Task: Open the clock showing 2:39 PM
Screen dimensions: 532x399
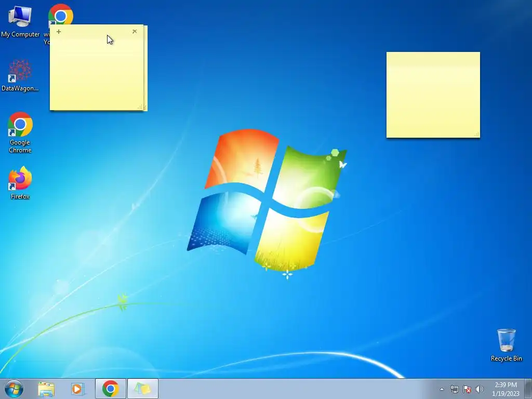Action: click(x=506, y=389)
